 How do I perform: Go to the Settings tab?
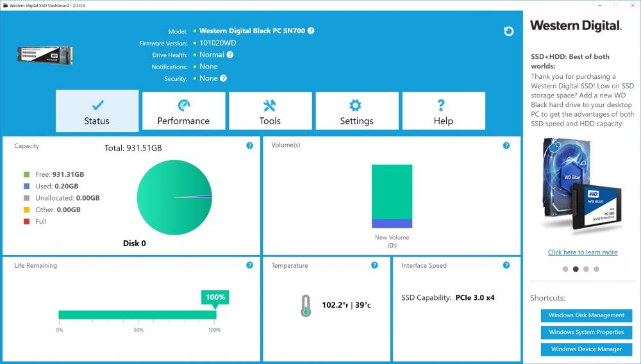tap(357, 111)
